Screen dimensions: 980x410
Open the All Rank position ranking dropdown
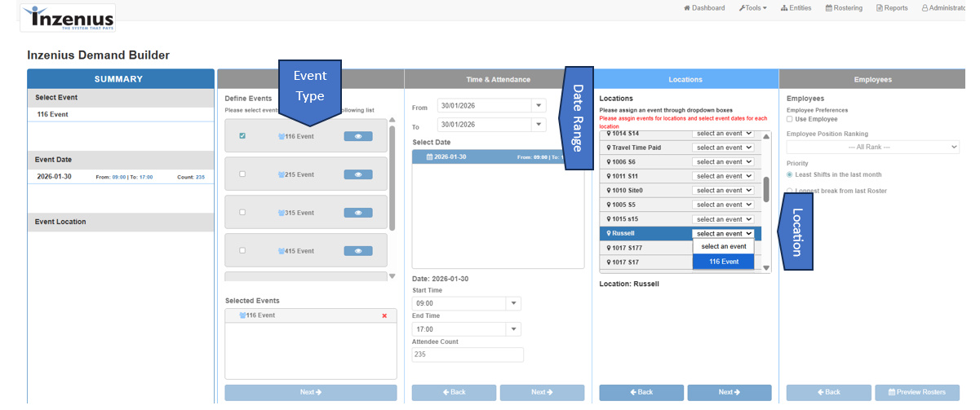(872, 147)
